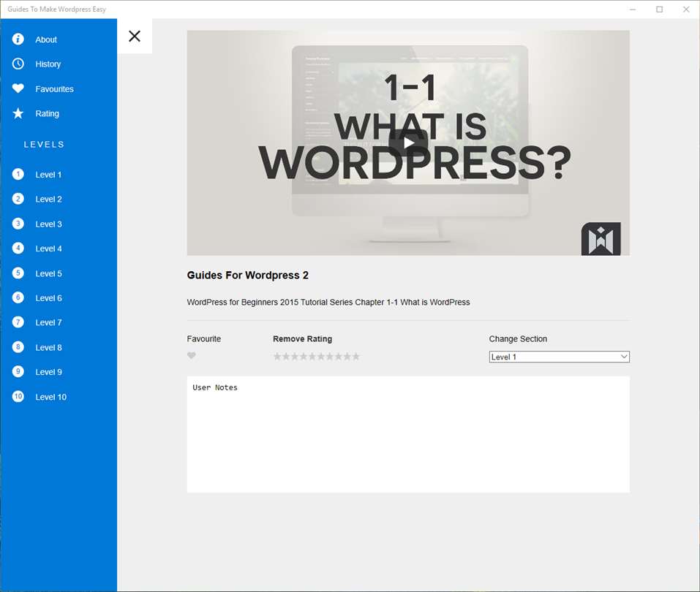Click the LEVELS heading in sidebar

tap(44, 145)
